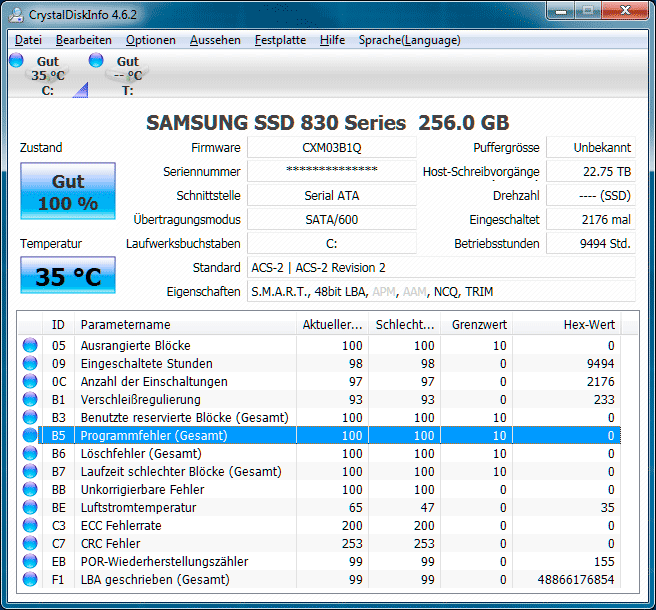Click the Firmware field CXM03B1Q
This screenshot has width=656, height=610.
click(x=332, y=148)
